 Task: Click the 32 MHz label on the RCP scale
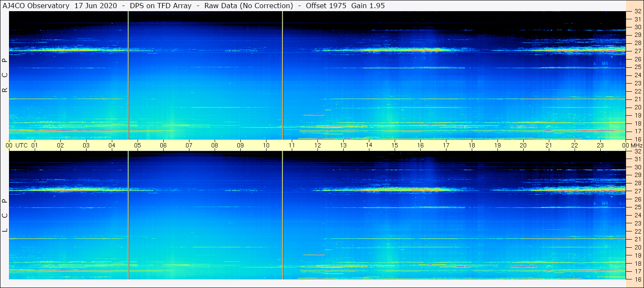(x=637, y=11)
